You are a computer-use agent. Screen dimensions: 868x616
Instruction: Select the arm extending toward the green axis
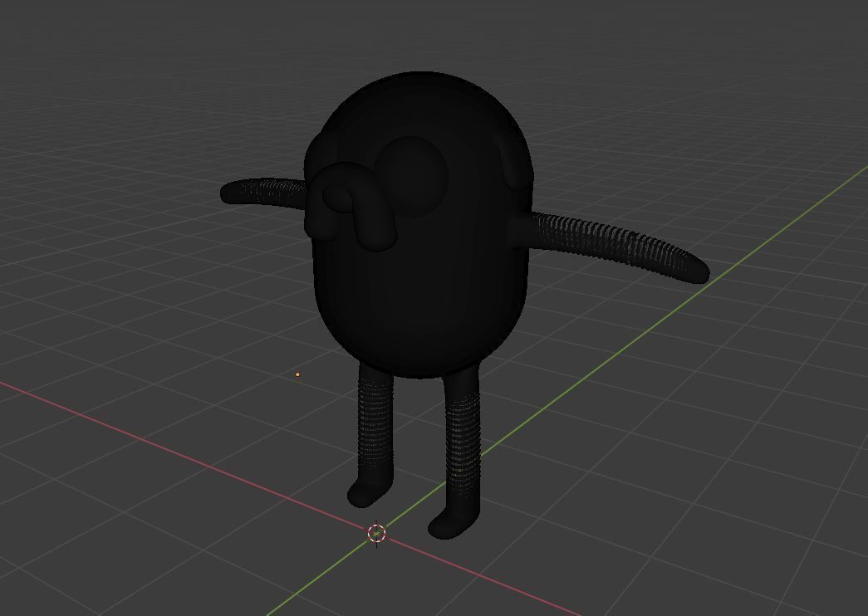(x=615, y=243)
